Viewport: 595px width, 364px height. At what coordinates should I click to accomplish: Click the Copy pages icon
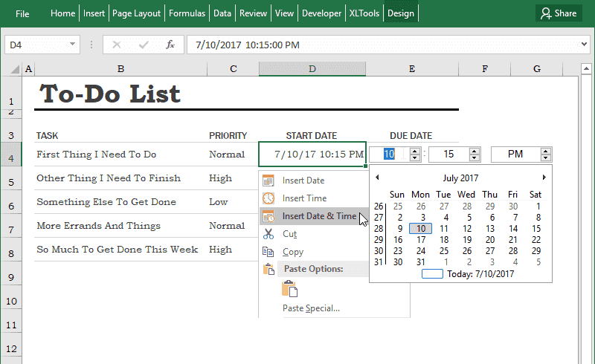(268, 252)
